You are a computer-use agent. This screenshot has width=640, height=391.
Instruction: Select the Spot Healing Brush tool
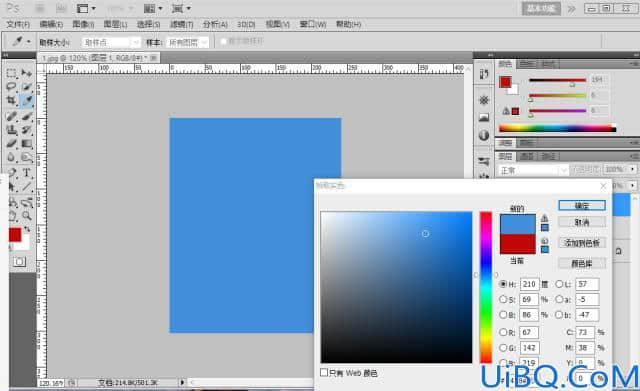pos(11,116)
